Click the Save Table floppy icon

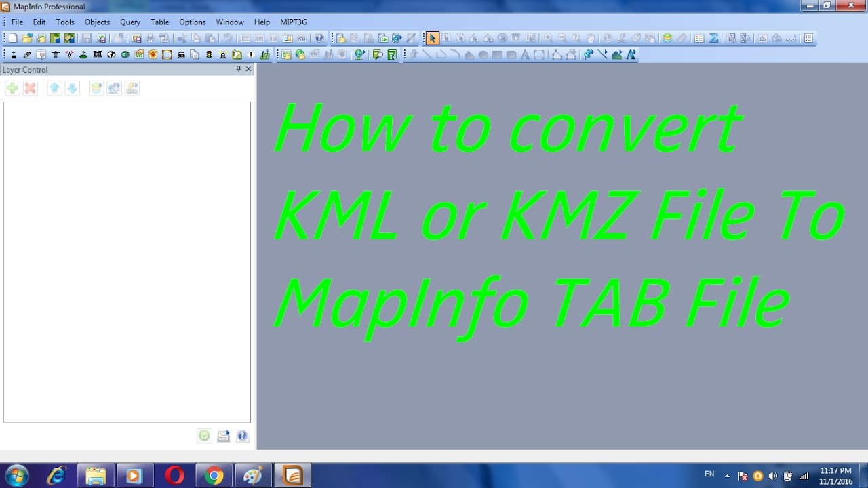[87, 38]
